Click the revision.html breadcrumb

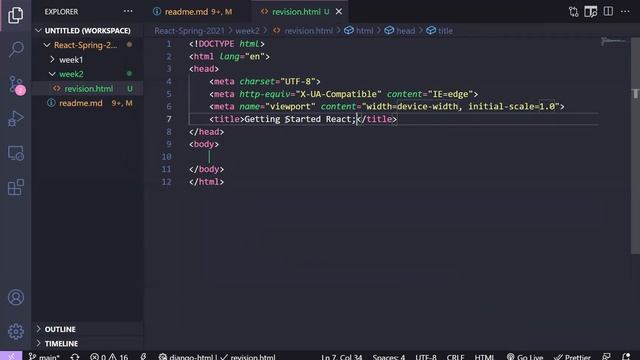coord(303,31)
